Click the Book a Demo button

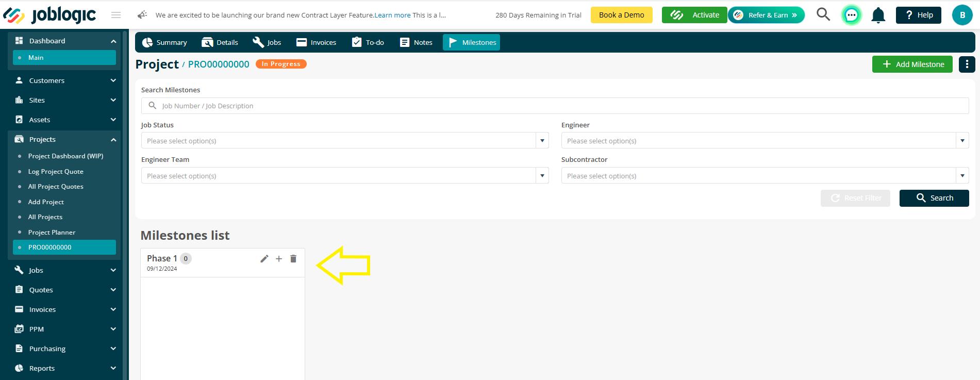click(621, 15)
